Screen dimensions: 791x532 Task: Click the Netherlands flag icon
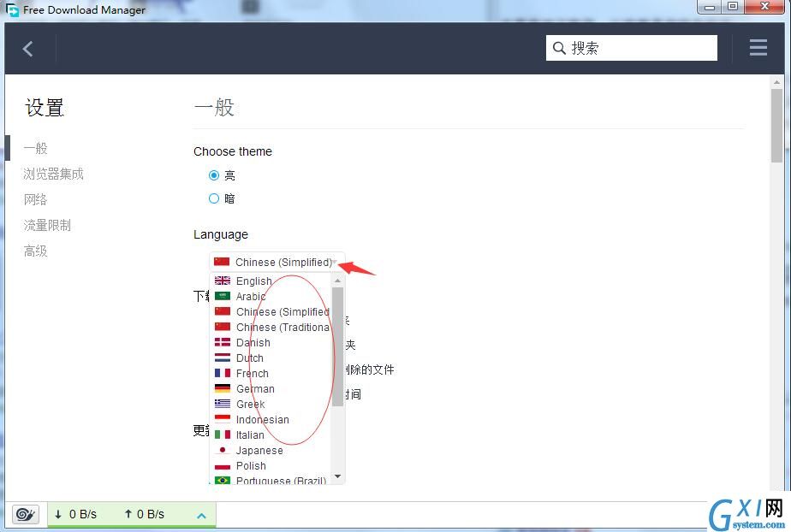[222, 358]
